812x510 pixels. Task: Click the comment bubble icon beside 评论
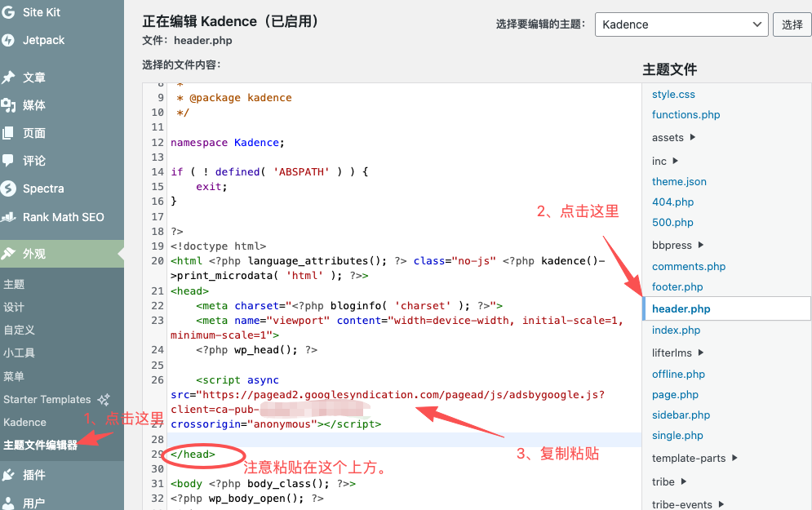click(9, 161)
